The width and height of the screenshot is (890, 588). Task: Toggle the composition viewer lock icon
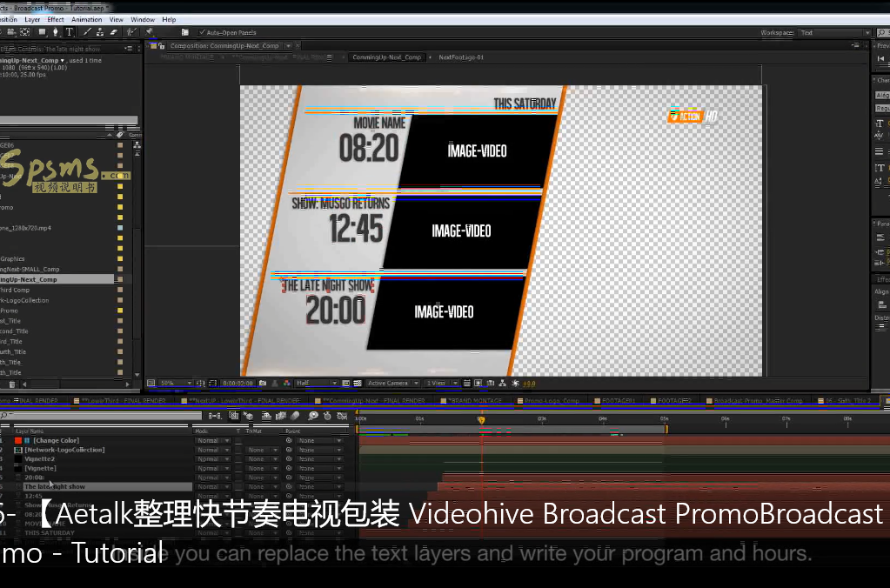(161, 46)
